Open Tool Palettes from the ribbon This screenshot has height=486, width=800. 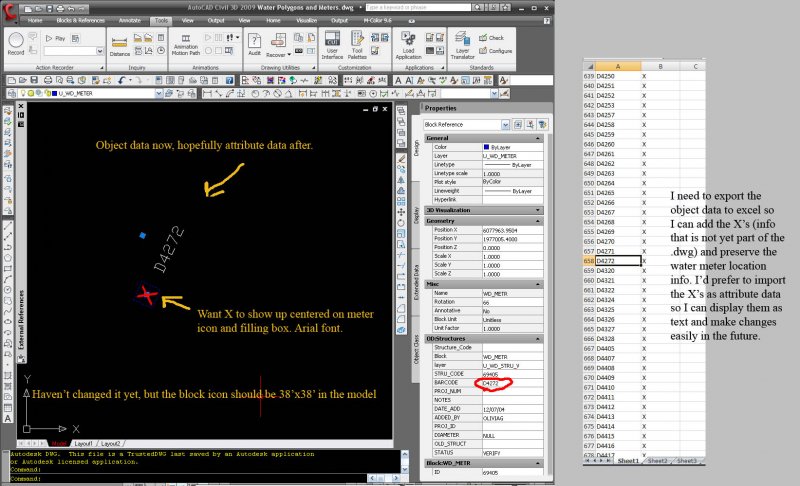[x=357, y=45]
